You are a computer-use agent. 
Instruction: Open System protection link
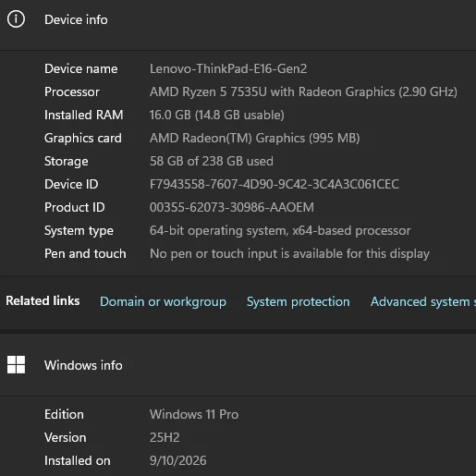[x=299, y=301]
